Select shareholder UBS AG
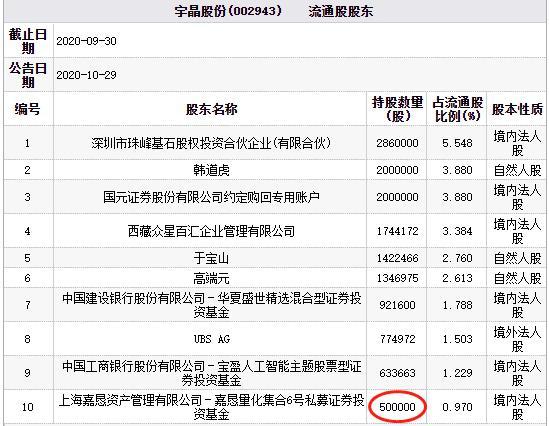This screenshot has width=549, height=426. click(x=211, y=339)
